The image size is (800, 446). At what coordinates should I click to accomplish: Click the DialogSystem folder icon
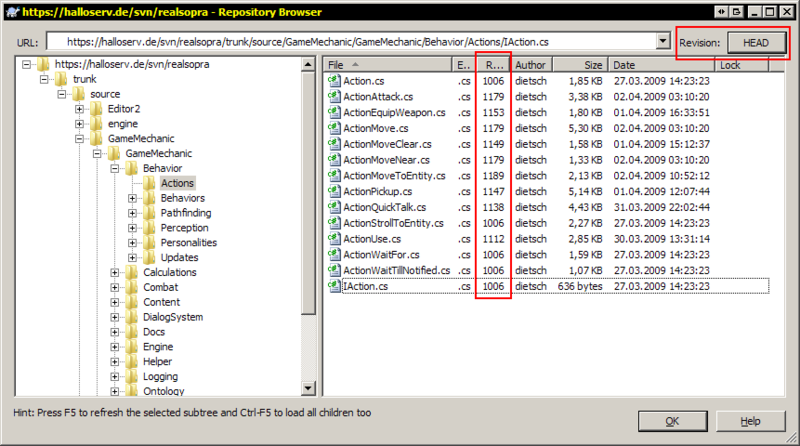(131, 317)
